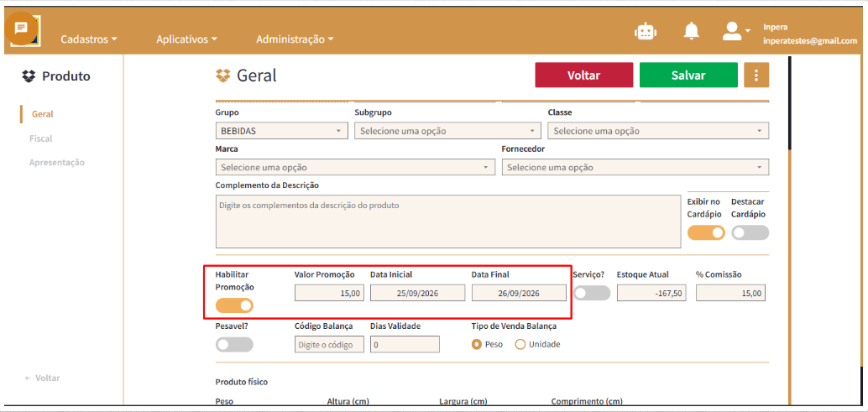Screen dimensions: 868x412
Task: Open the user profile icon
Action: pos(732,31)
